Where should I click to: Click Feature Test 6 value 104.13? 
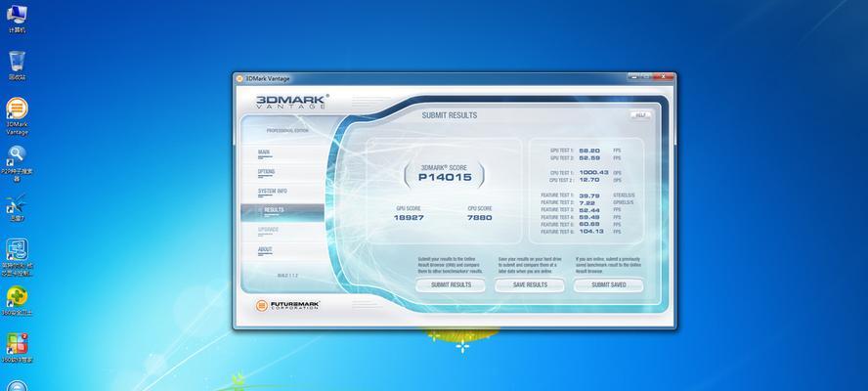(591, 232)
